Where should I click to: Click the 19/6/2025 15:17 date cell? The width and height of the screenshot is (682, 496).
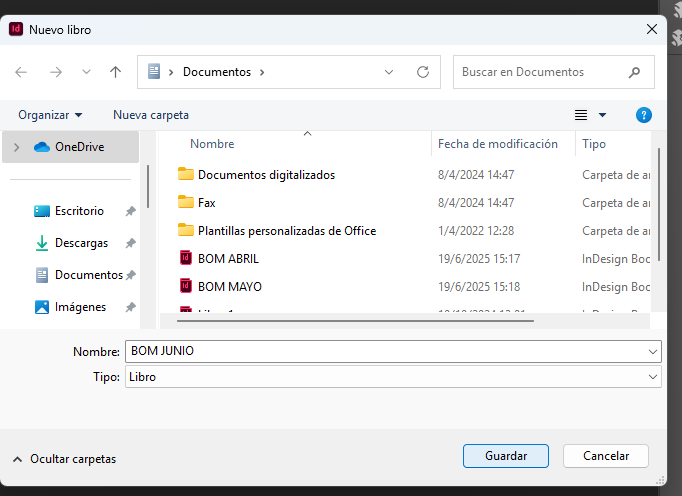coord(479,259)
